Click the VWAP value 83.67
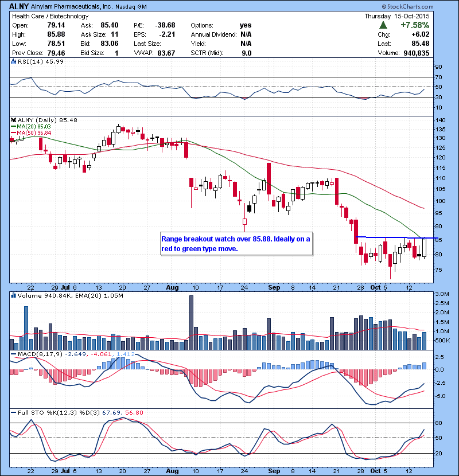This screenshot has width=459, height=476. point(166,53)
